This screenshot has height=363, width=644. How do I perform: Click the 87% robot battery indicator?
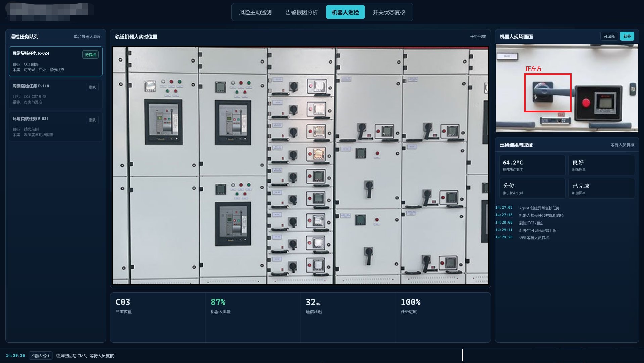(218, 302)
